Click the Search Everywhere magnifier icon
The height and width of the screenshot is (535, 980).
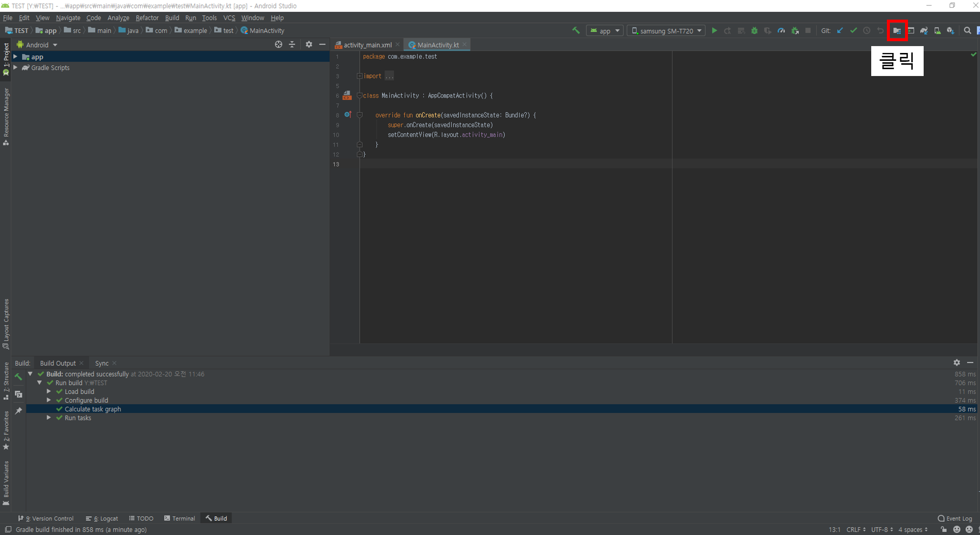967,30
